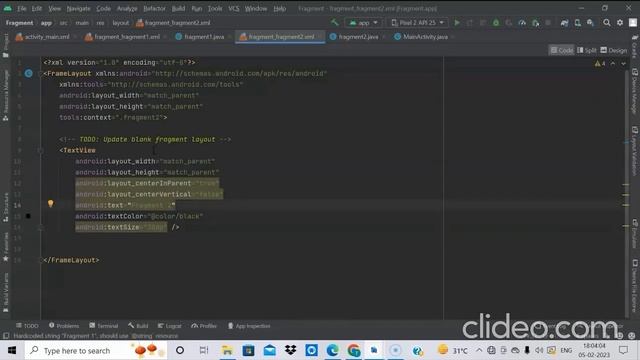Open the Device Manager right sidebar panel
The height and width of the screenshot is (360, 640).
click(x=635, y=91)
